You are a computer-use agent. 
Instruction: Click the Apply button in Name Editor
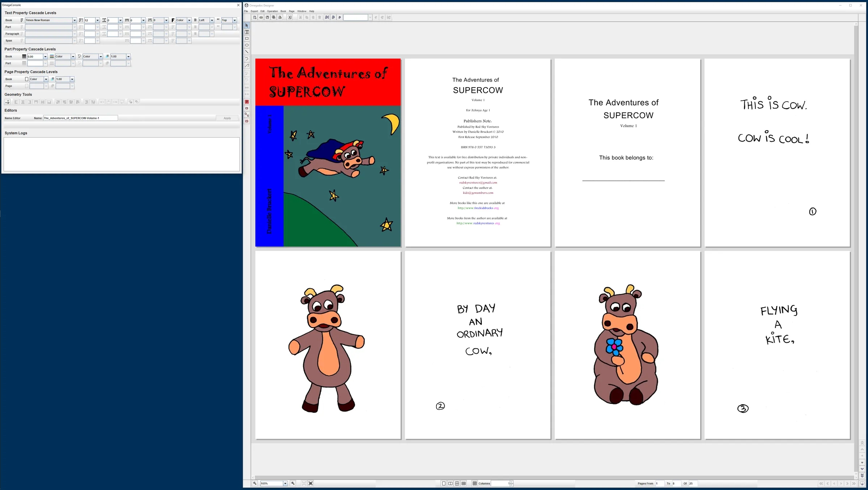pos(227,118)
